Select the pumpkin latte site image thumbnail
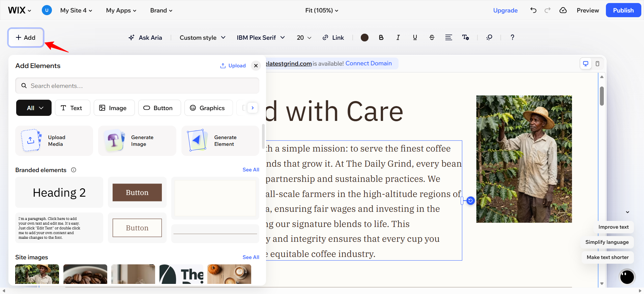This screenshot has height=294, width=644. (229, 274)
